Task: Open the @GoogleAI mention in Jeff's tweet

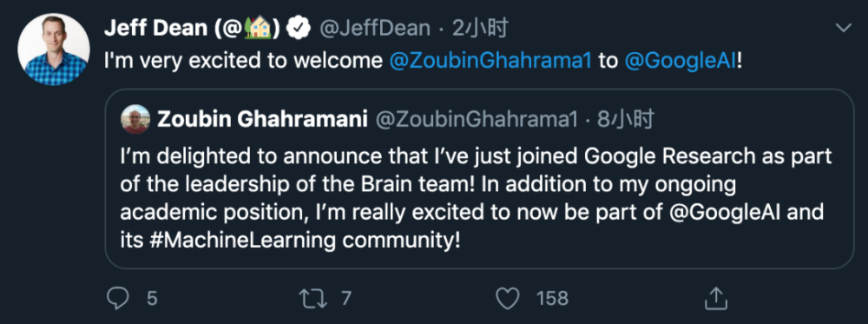Action: point(681,62)
